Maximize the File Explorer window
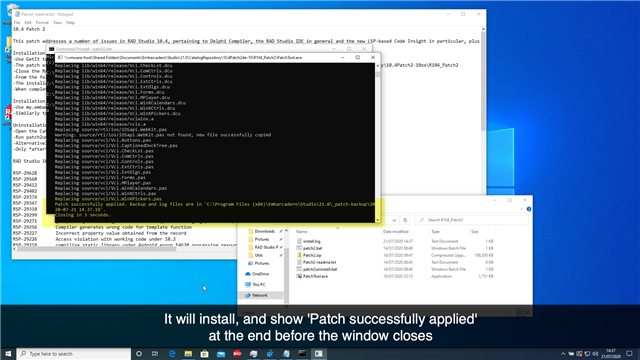The width and height of the screenshot is (640, 360). click(x=509, y=200)
